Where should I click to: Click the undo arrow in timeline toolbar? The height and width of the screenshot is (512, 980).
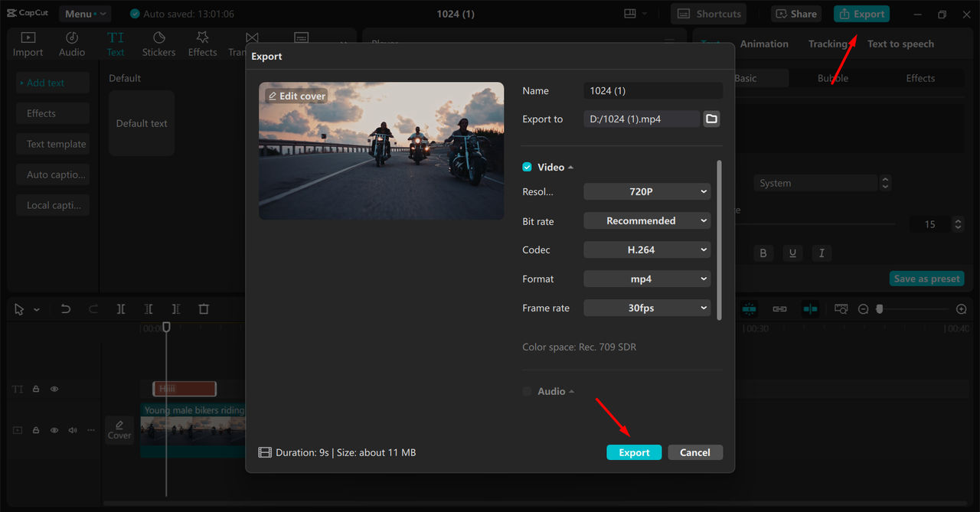click(x=66, y=309)
